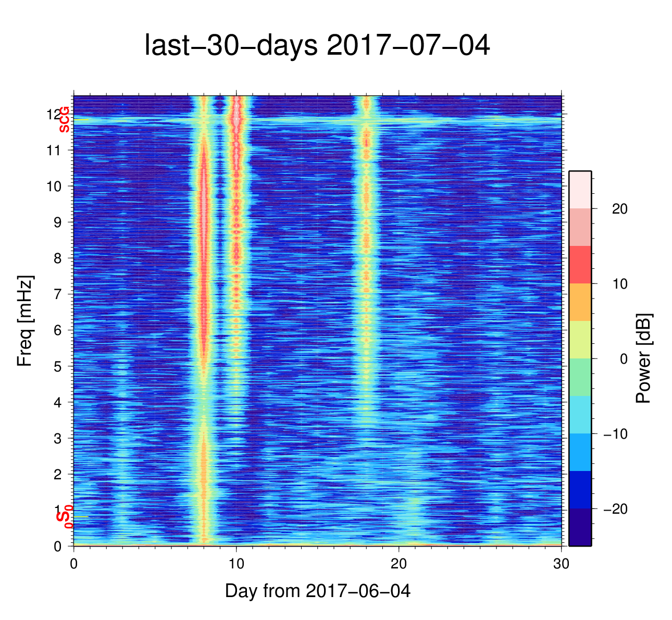This screenshot has height=620, width=672.
Task: Pick the dark purple swatch at colorbar bottom
Action: (580, 527)
